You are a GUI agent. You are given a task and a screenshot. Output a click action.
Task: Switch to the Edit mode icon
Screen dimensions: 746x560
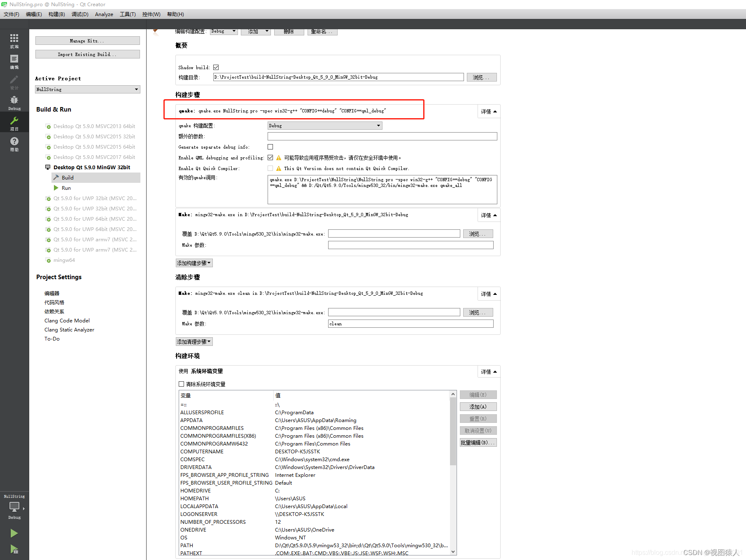tap(14, 61)
